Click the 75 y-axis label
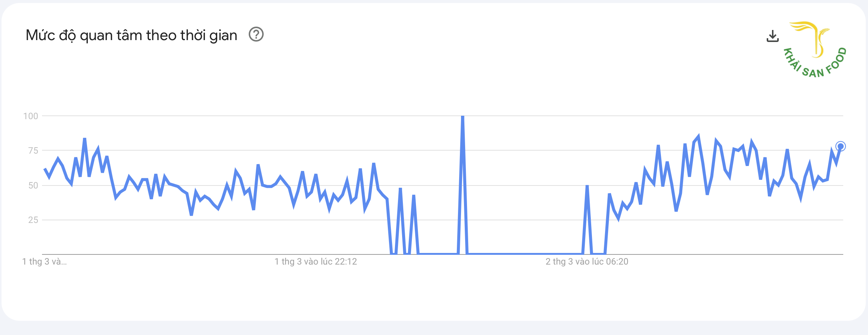 pos(33,151)
